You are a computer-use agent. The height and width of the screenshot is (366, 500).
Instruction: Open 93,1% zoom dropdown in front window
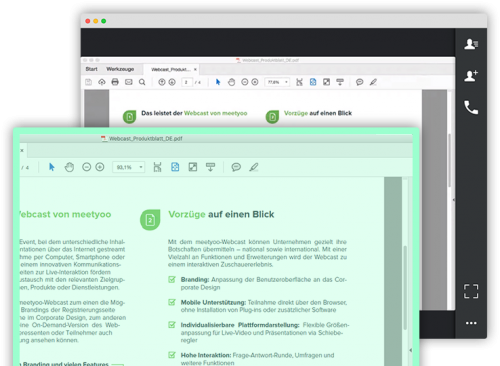pyautogui.click(x=128, y=167)
